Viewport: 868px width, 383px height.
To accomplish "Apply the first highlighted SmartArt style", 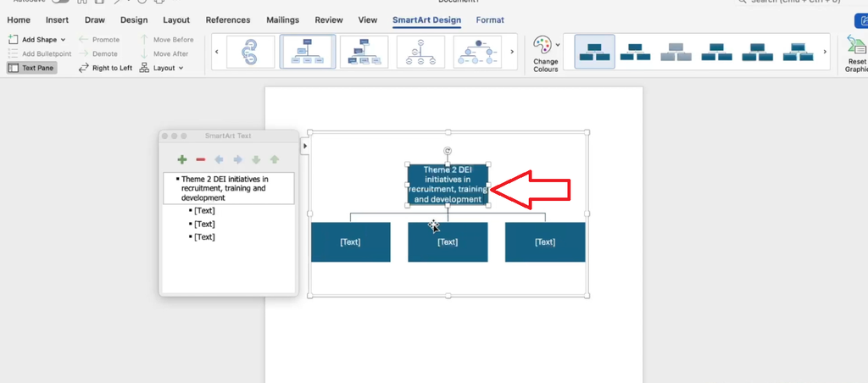I will pyautogui.click(x=594, y=52).
